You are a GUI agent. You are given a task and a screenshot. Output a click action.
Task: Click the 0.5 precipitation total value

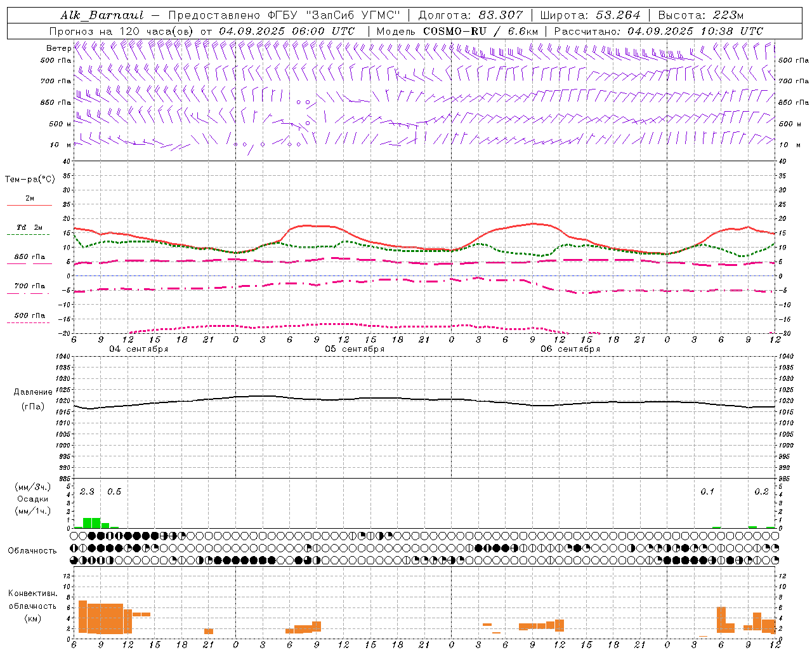[114, 492]
